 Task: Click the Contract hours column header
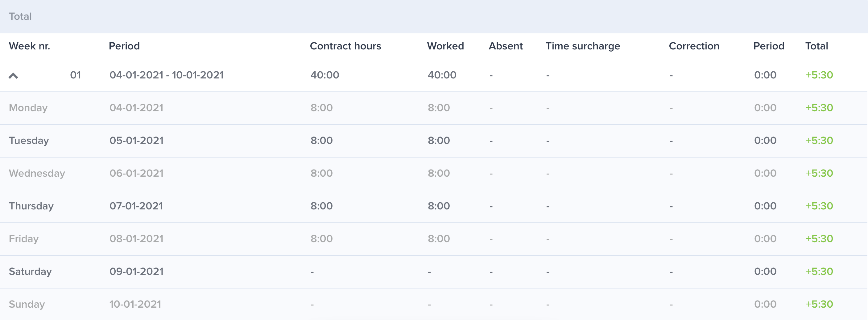(x=345, y=46)
